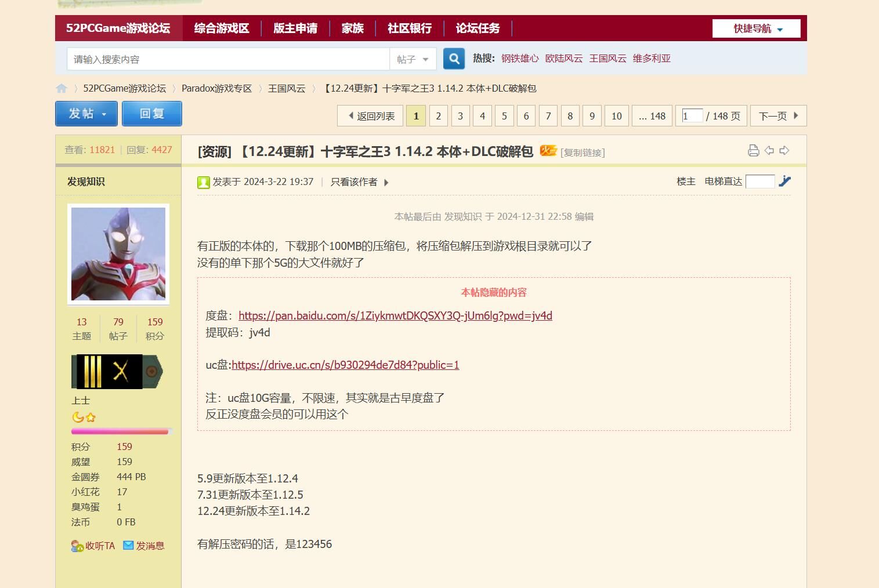Open the 快捷导航 quick navigation dropdown
Image resolution: width=879 pixels, height=588 pixels.
[756, 28]
